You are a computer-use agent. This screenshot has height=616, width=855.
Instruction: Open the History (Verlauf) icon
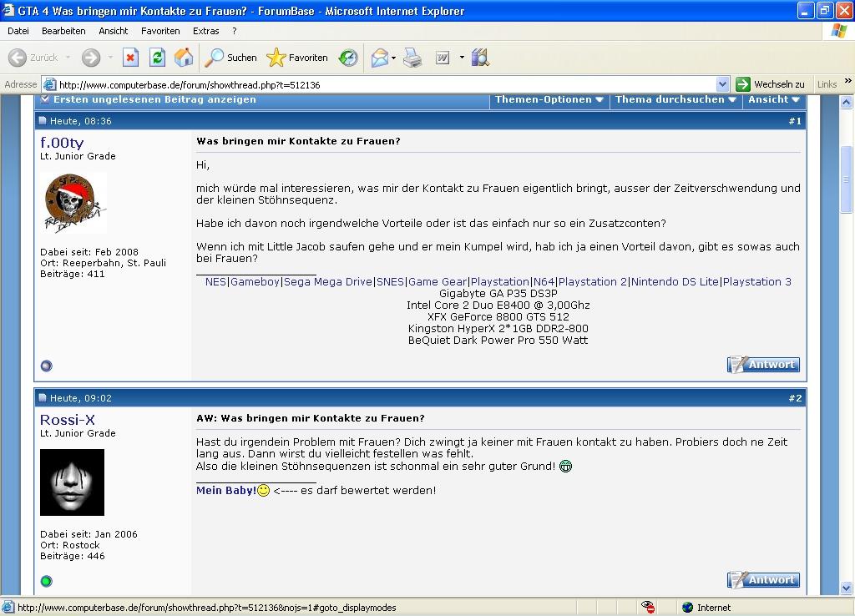pyautogui.click(x=348, y=58)
